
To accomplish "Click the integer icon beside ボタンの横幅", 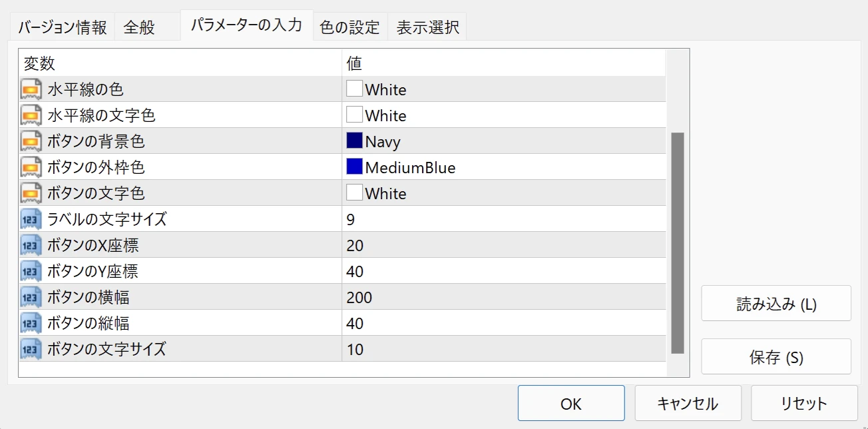I will [31, 297].
